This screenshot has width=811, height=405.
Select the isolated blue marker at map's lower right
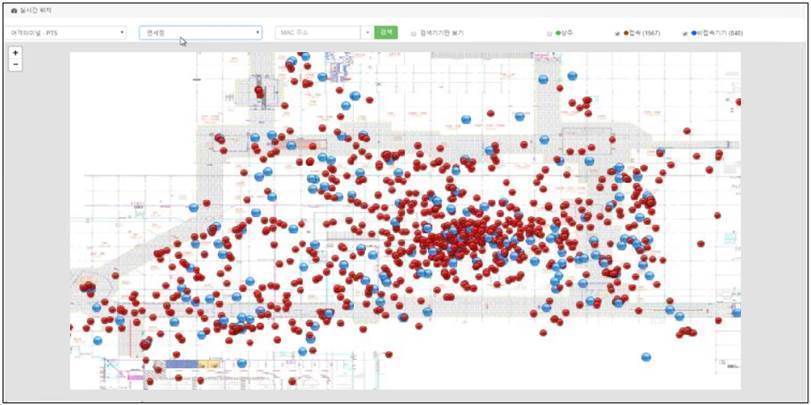point(645,357)
